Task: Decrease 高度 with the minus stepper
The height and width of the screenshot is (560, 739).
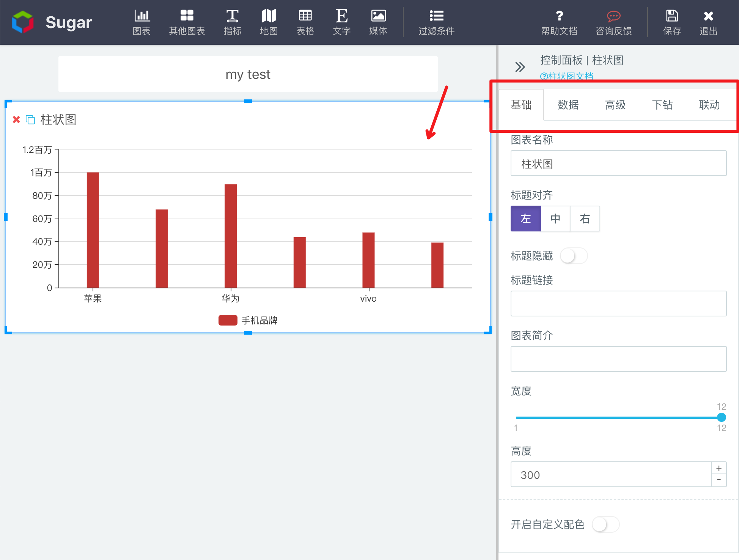Action: point(719,480)
